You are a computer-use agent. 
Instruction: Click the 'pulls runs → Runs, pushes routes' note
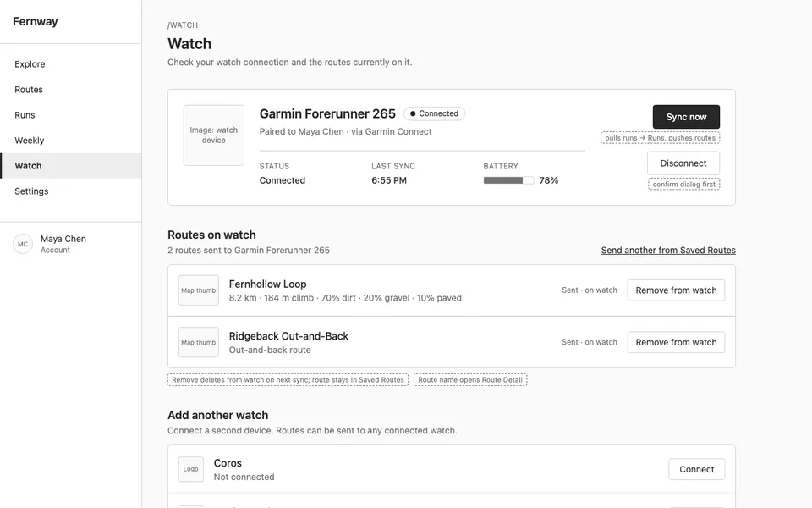coord(660,138)
